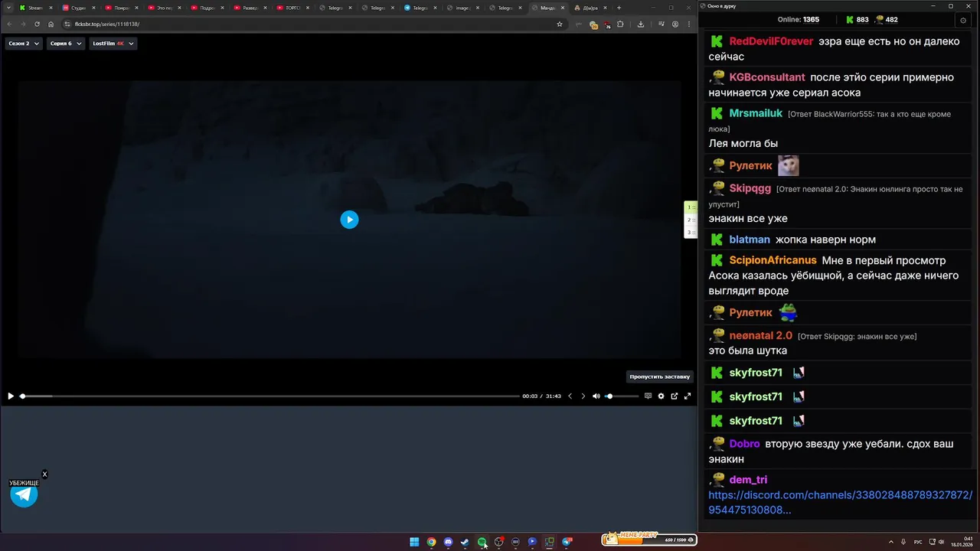Switch to the Д(ж)ра browser tab
The height and width of the screenshot is (551, 980).
coord(590,8)
